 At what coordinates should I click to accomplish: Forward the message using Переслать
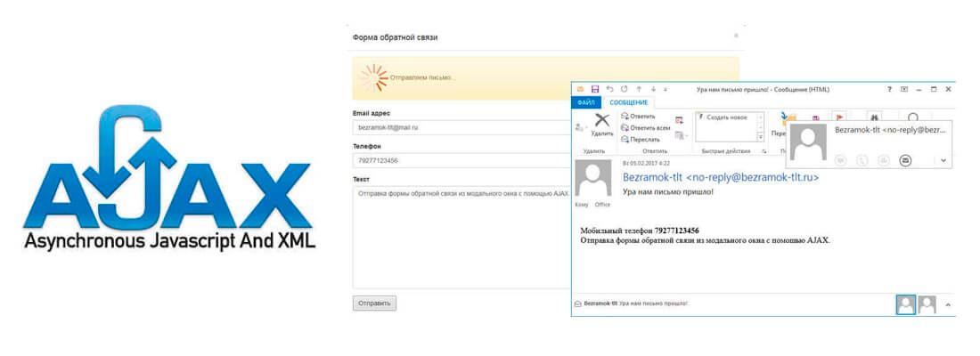click(641, 139)
